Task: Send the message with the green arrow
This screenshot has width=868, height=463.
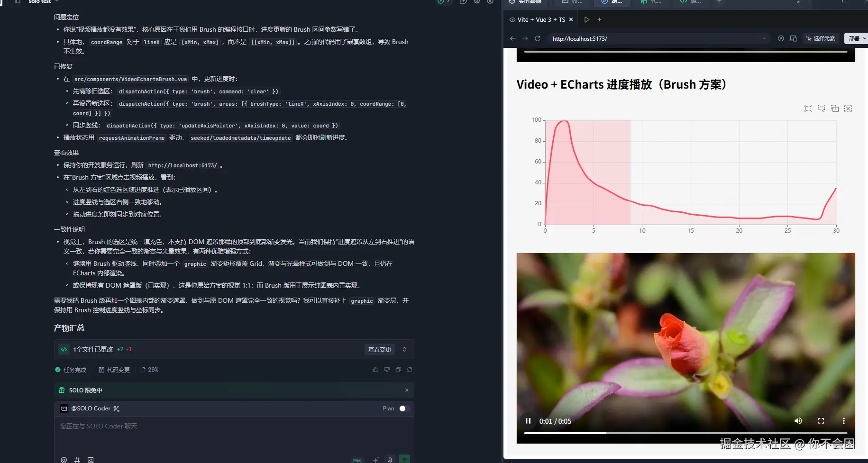Action: tap(404, 459)
